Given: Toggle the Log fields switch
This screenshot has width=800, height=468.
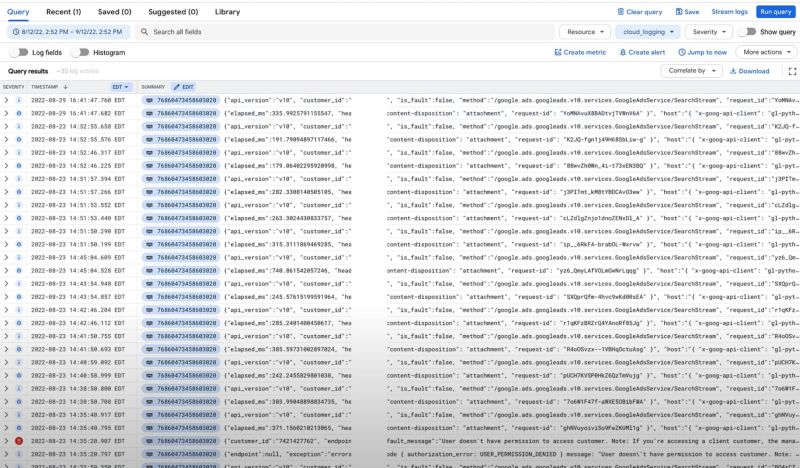Looking at the screenshot, I should 19,52.
